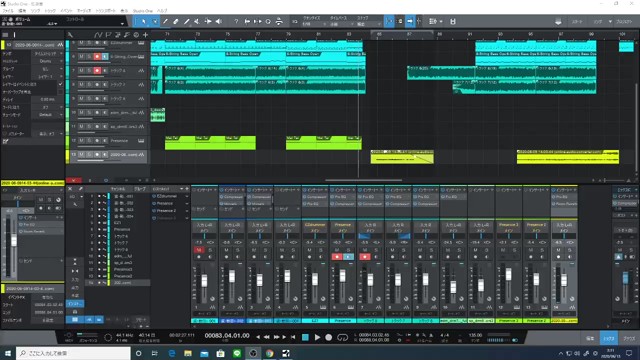Select the Eraser tool

click(x=176, y=22)
